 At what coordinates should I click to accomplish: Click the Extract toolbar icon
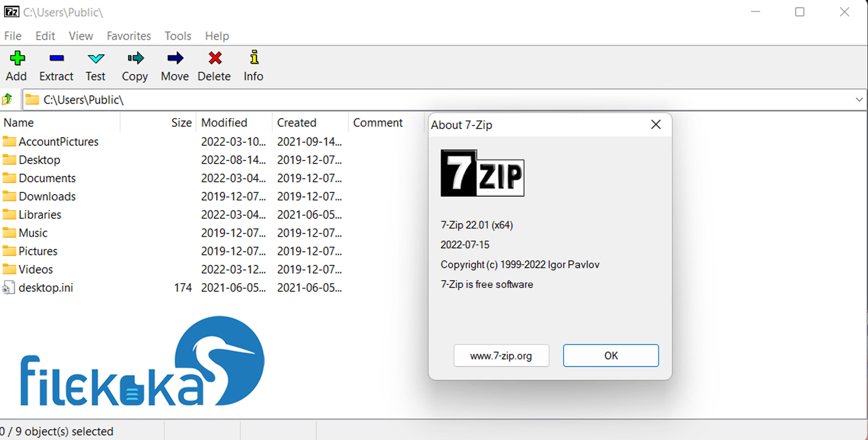56,58
